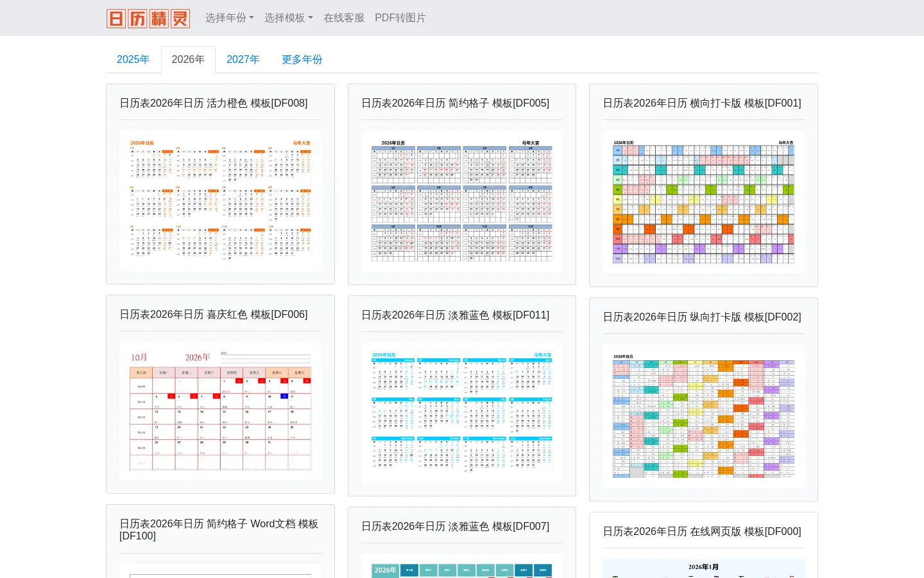Expand the 选择年份 dropdown menu
924x578 pixels.
click(230, 18)
